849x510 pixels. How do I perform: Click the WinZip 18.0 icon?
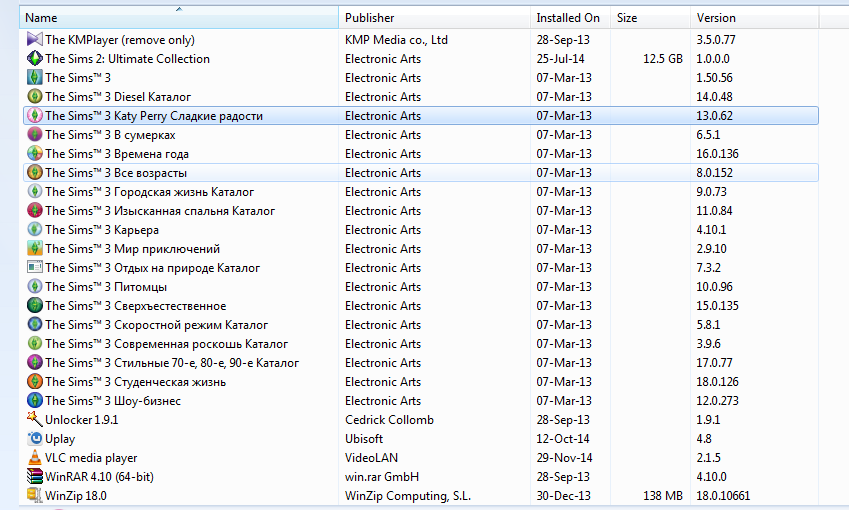tap(35, 495)
